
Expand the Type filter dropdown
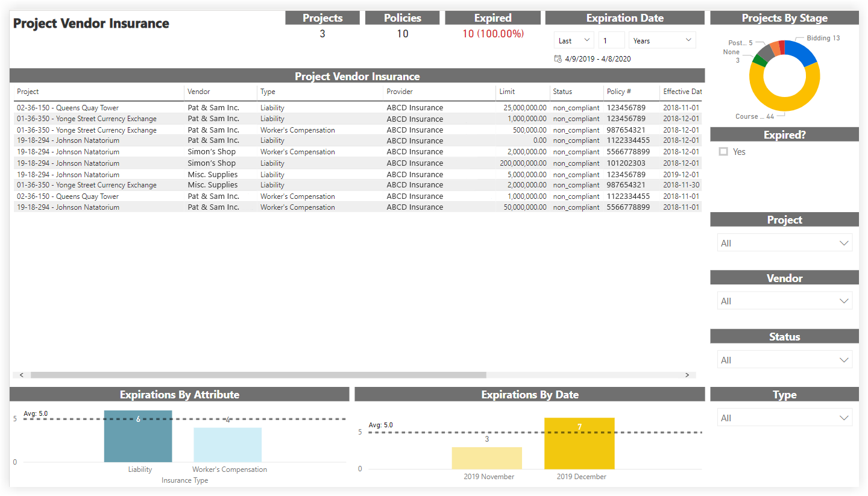(x=785, y=418)
